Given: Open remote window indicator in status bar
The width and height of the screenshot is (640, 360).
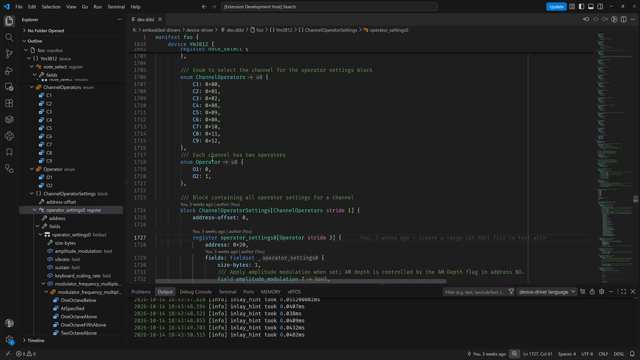Looking at the screenshot, I should tap(7, 354).
